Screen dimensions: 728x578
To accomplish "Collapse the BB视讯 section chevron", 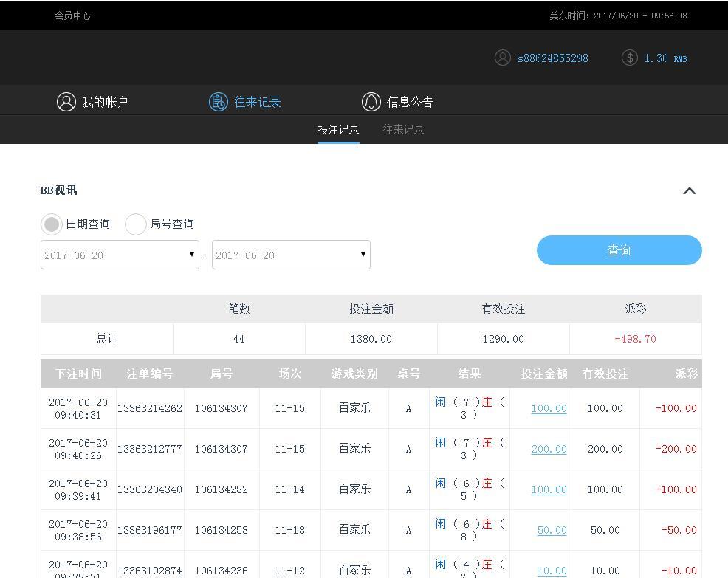I will (x=689, y=191).
